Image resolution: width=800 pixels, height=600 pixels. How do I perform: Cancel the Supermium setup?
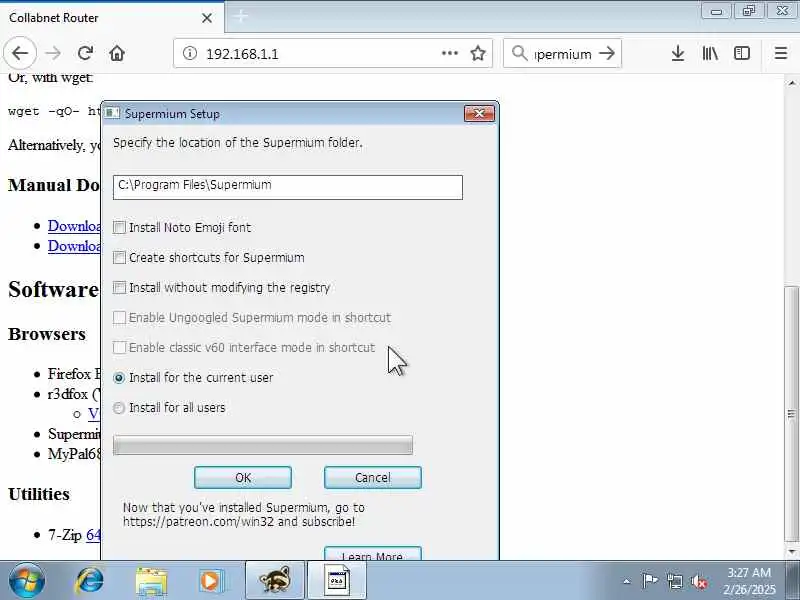(372, 478)
